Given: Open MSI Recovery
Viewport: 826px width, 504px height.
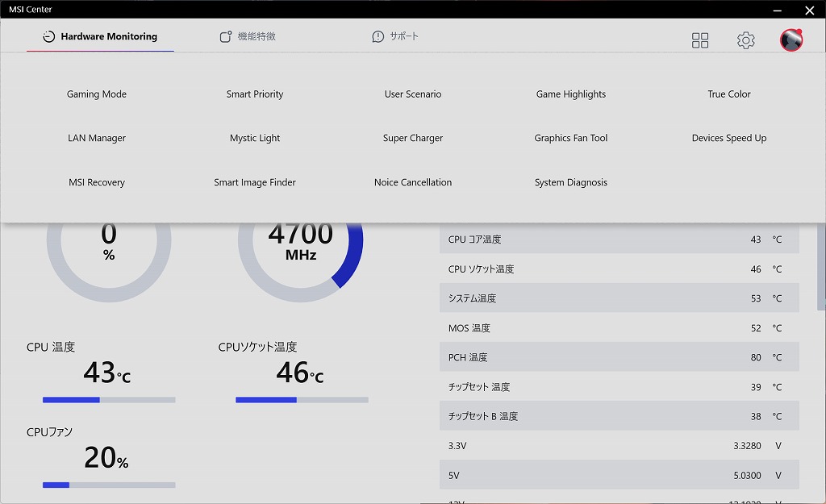Looking at the screenshot, I should (x=97, y=182).
